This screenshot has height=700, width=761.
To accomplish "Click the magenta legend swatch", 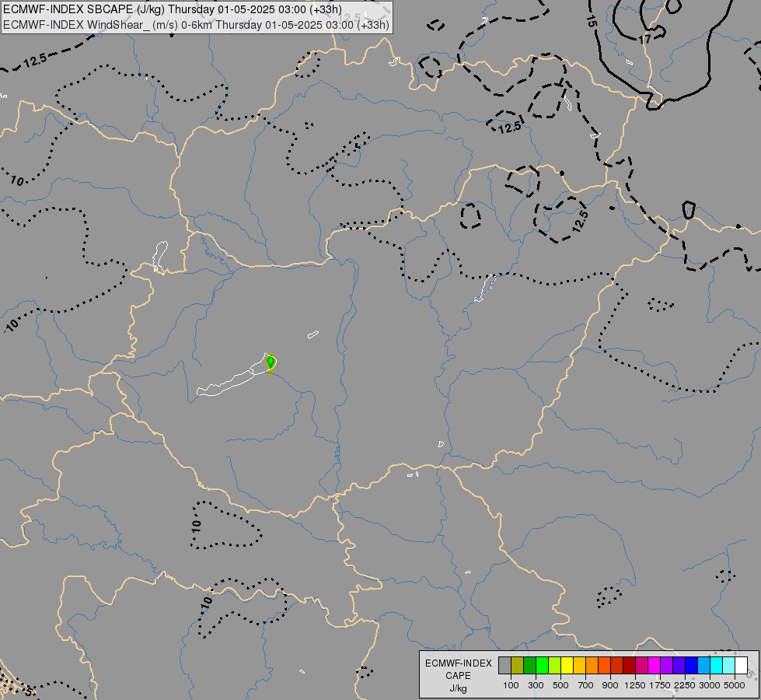I will tap(655, 665).
